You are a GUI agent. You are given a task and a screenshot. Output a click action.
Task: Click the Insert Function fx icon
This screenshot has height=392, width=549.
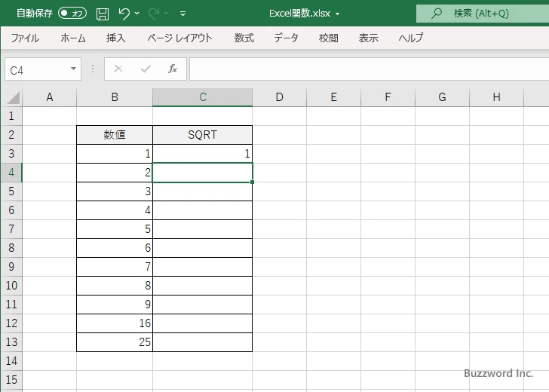(x=173, y=69)
